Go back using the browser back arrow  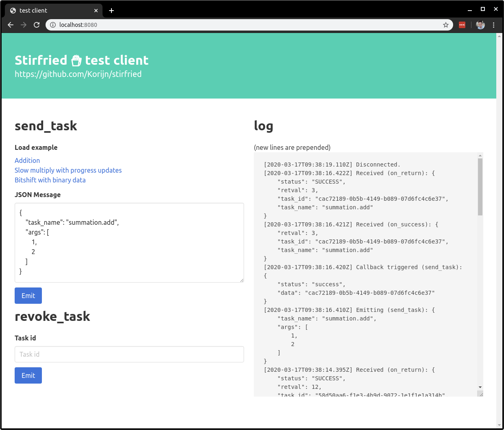tap(11, 25)
